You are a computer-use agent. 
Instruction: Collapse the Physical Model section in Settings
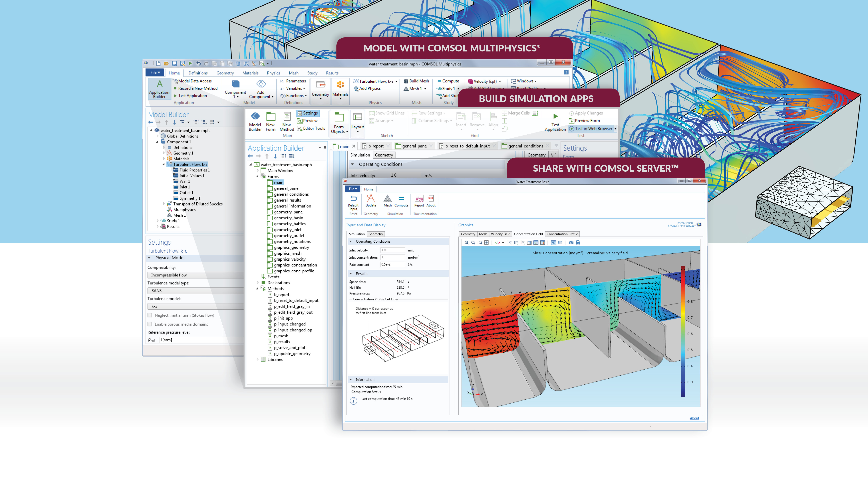click(x=149, y=258)
